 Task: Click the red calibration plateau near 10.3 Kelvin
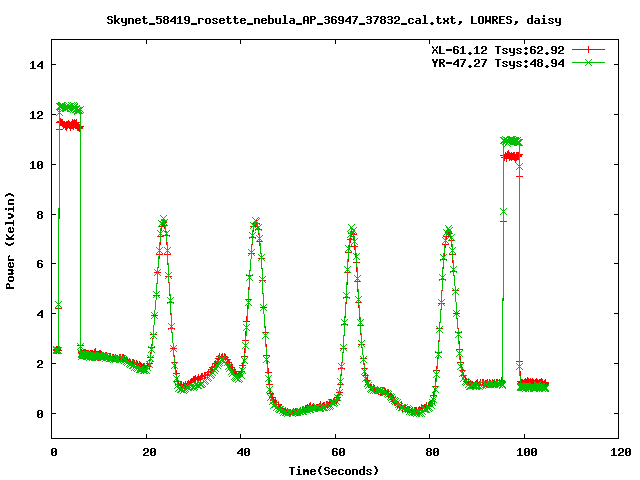coord(512,156)
